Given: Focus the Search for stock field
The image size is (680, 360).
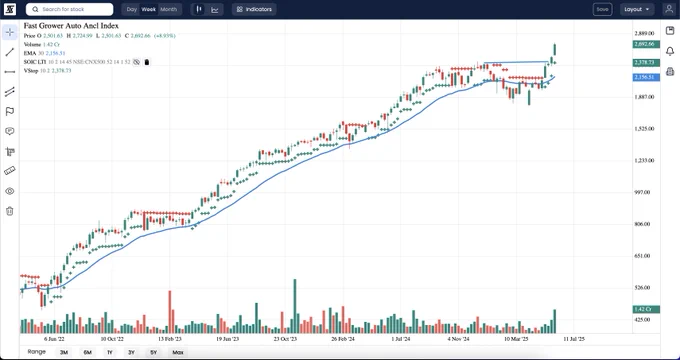Looking at the screenshot, I should [x=69, y=9].
